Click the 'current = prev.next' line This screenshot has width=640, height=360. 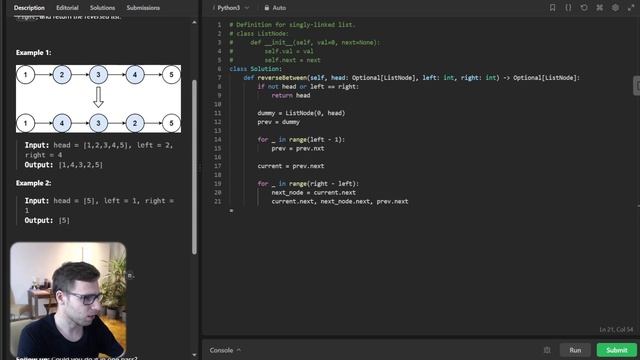(x=291, y=166)
